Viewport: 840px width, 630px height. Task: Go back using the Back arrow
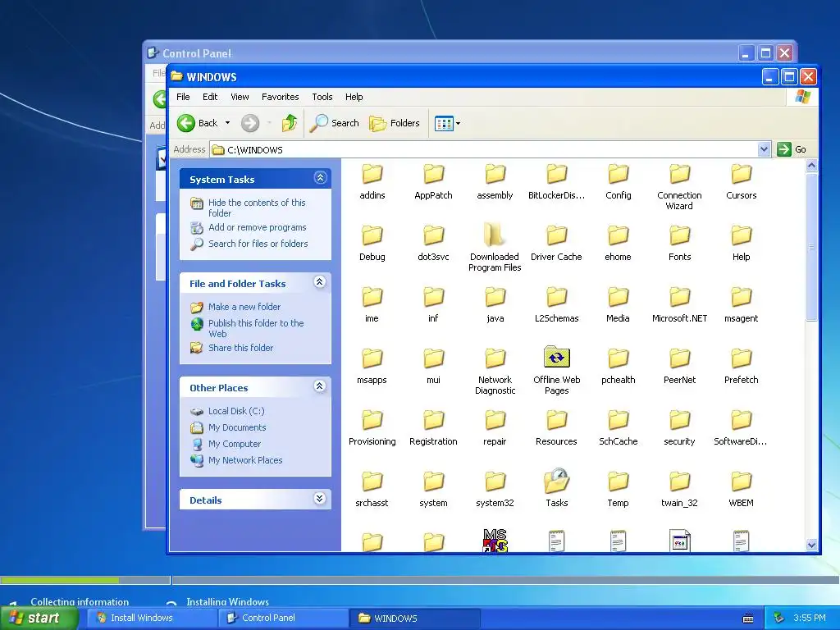point(197,123)
